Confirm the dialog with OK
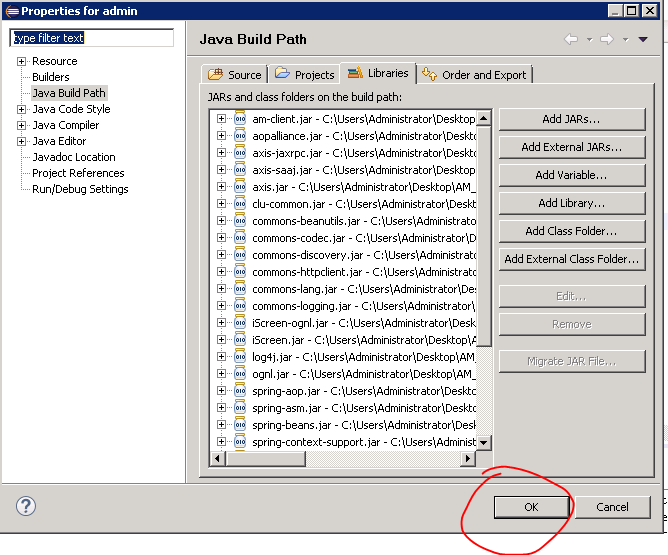The width and height of the screenshot is (668, 555). coord(531,507)
